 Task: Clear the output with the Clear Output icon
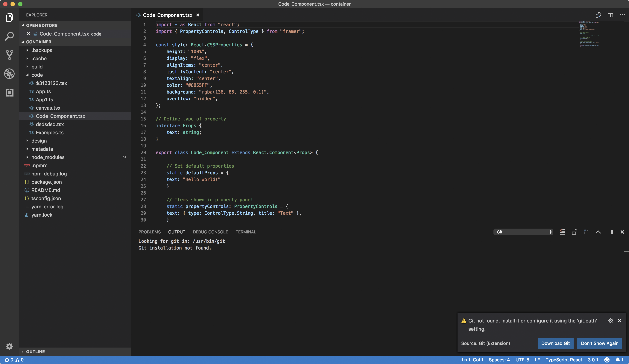562,232
